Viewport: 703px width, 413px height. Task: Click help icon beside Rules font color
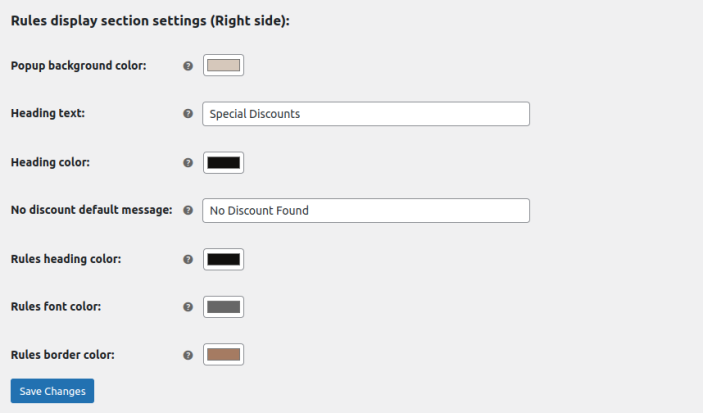(x=188, y=307)
